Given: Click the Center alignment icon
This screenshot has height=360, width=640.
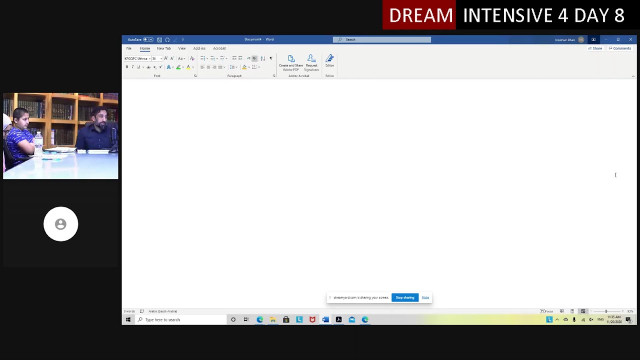Looking at the screenshot, I should click(208, 67).
